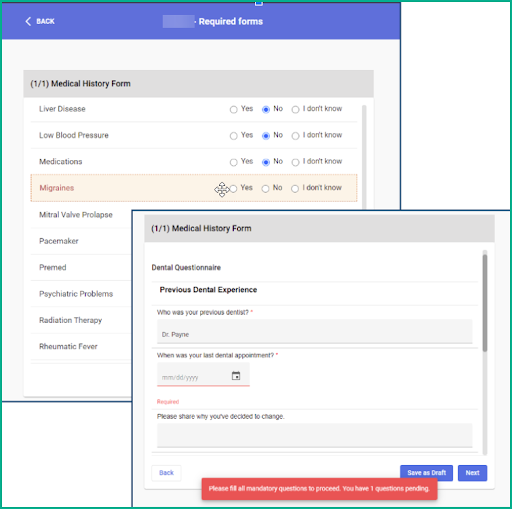Click the medical history list scrollbar

click(364, 157)
